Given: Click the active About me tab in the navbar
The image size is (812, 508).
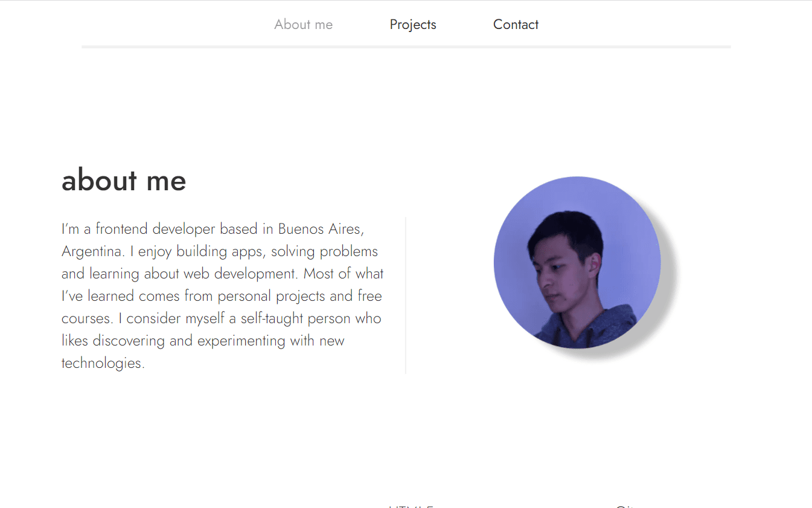Looking at the screenshot, I should (303, 24).
